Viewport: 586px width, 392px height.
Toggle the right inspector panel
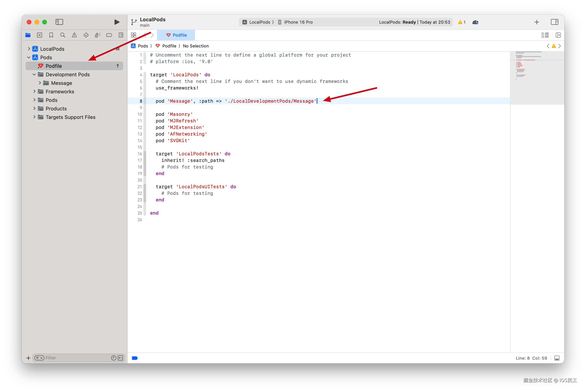click(554, 22)
